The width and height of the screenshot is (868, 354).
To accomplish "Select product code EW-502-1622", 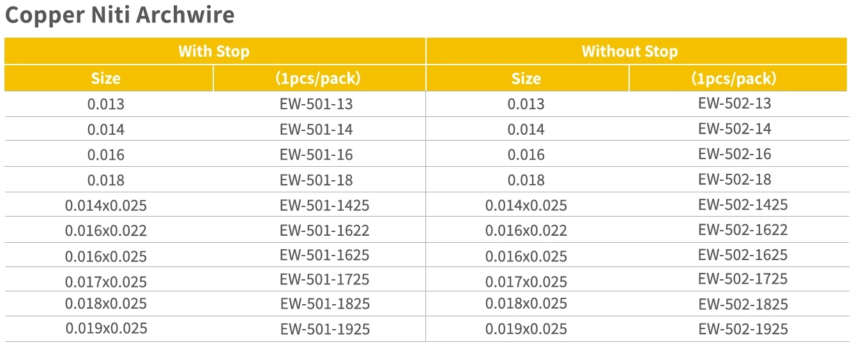I will (x=743, y=229).
